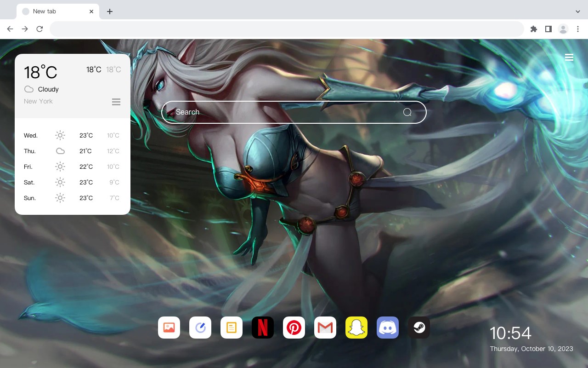Open the weather widget menu
Viewport: 588px width, 368px height.
[116, 102]
